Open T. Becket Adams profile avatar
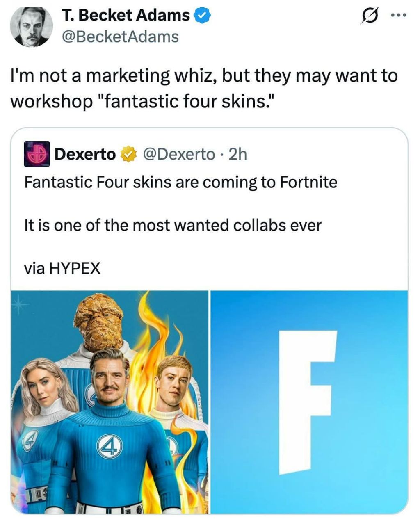Image resolution: width=420 pixels, height=525 pixels. pos(31,26)
